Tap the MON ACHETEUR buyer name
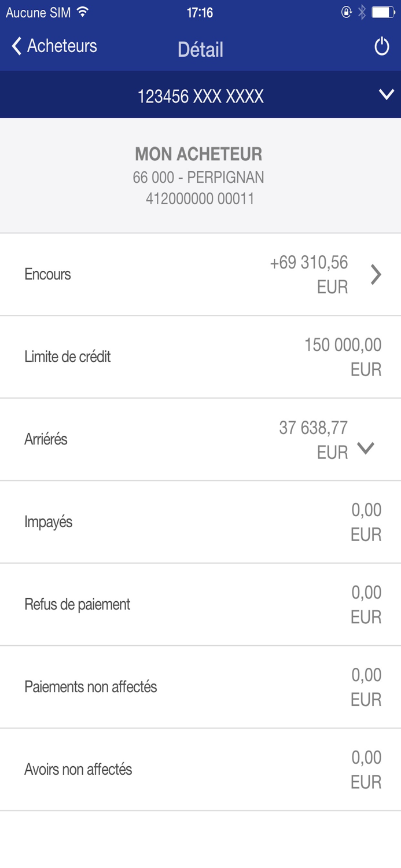Image resolution: width=401 pixels, height=868 pixels. pyautogui.click(x=200, y=154)
